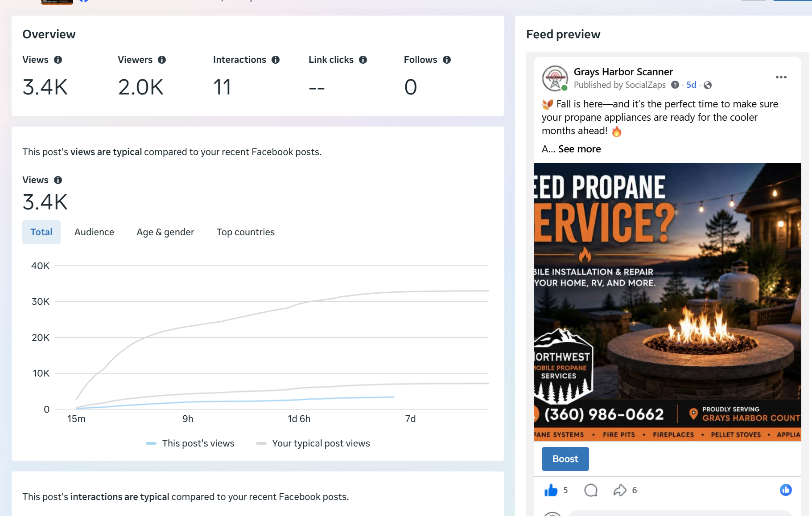
Task: Open the Grays Harbor Scanner page name
Action: pos(623,72)
